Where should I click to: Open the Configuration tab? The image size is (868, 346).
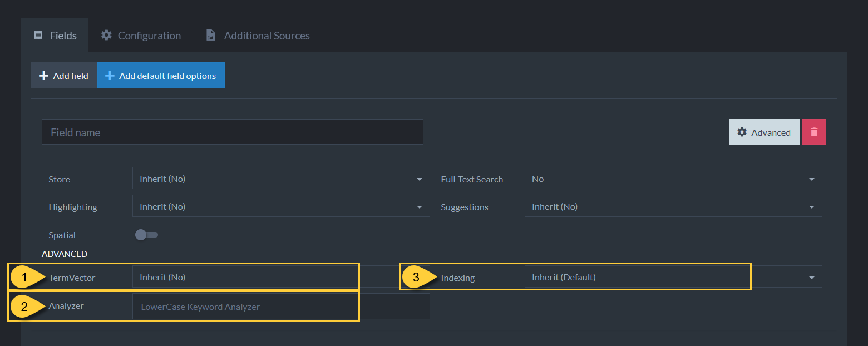tap(141, 36)
